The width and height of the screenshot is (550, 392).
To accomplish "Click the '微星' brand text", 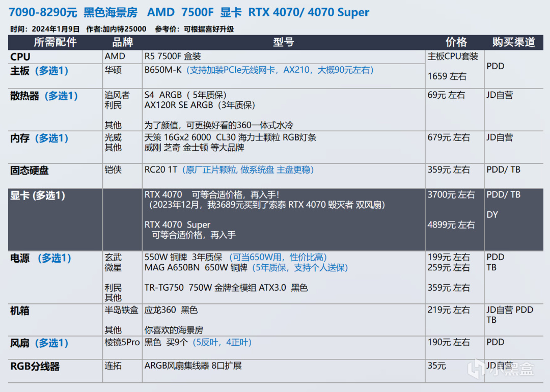I will 113,268.
